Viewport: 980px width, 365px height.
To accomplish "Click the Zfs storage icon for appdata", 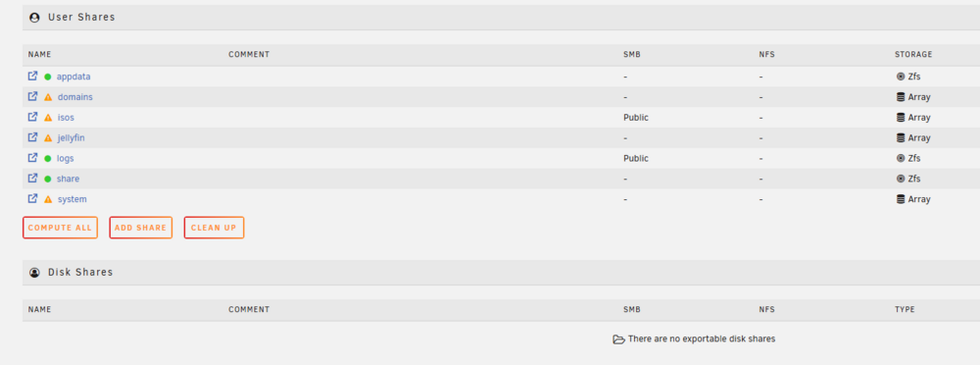I will pos(900,77).
